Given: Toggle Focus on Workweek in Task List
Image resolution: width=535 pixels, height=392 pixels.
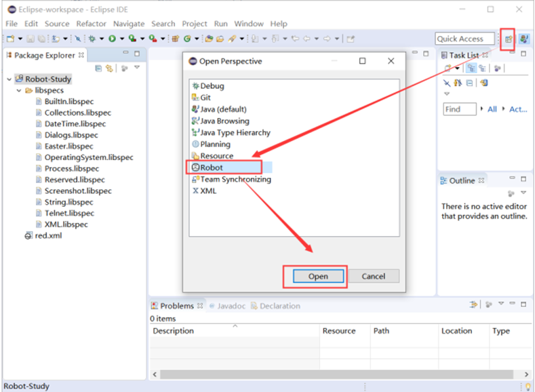Looking at the screenshot, I should tap(498, 68).
